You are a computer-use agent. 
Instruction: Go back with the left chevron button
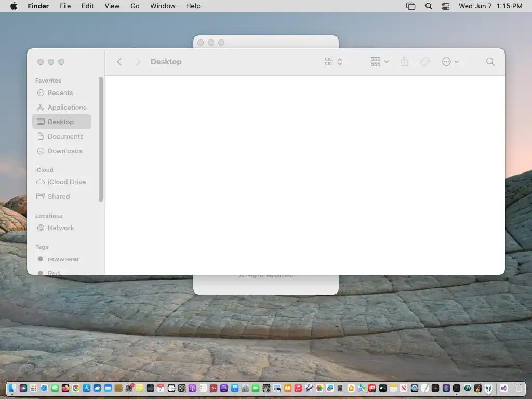pos(119,62)
